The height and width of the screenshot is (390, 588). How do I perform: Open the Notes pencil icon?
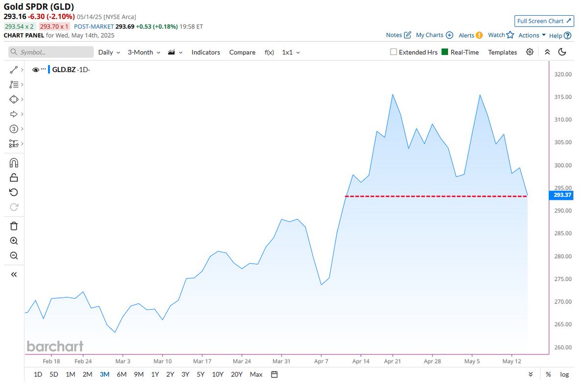(x=407, y=35)
